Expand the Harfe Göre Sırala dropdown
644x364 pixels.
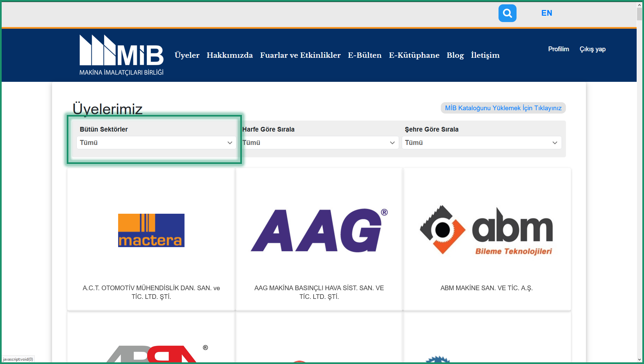coord(319,143)
